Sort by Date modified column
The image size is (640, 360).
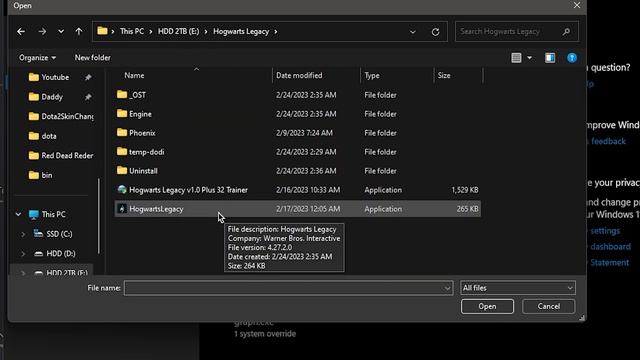click(x=299, y=76)
